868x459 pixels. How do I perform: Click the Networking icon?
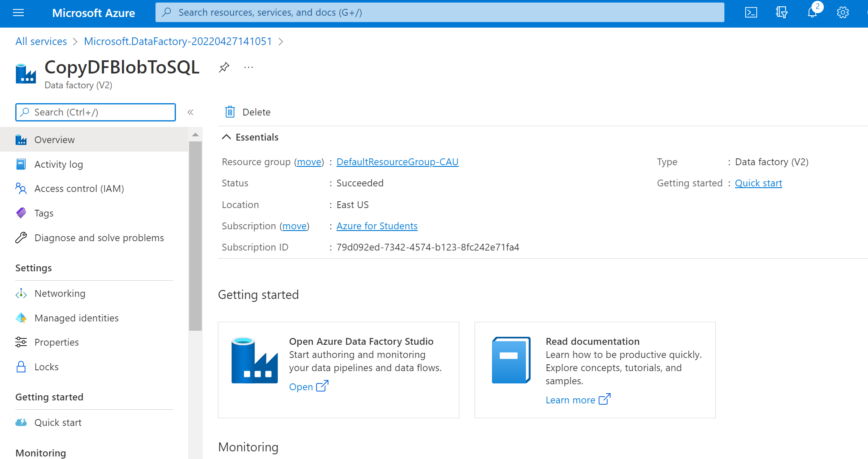[21, 293]
